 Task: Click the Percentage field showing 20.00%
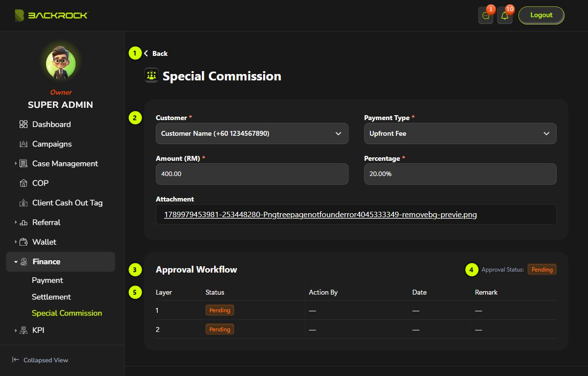[x=460, y=174]
